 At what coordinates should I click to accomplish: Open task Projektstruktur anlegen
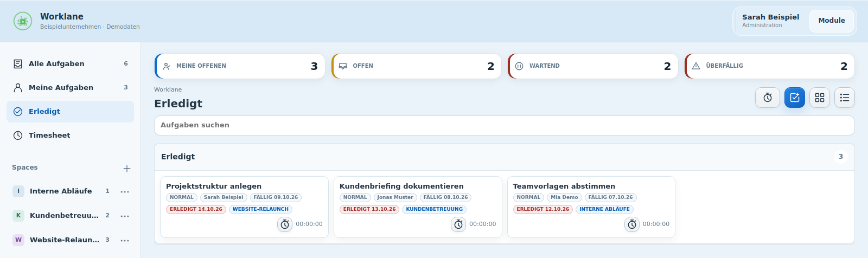[x=214, y=186]
